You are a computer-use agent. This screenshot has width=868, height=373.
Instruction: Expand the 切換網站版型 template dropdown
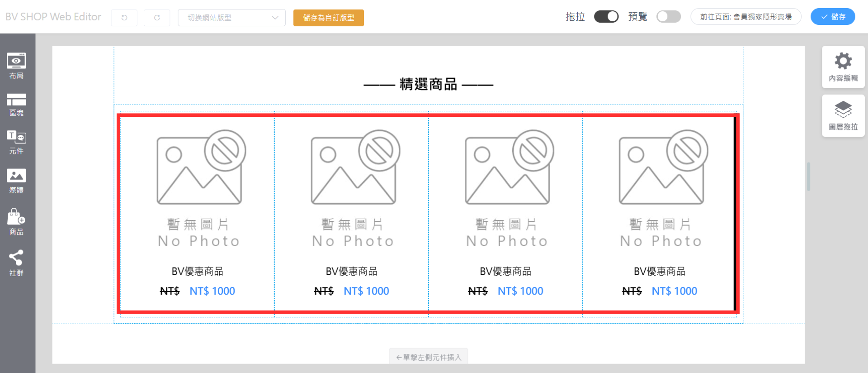(232, 18)
